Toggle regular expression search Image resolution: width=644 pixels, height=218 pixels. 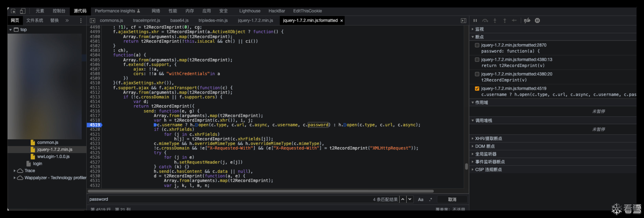tap(430, 199)
